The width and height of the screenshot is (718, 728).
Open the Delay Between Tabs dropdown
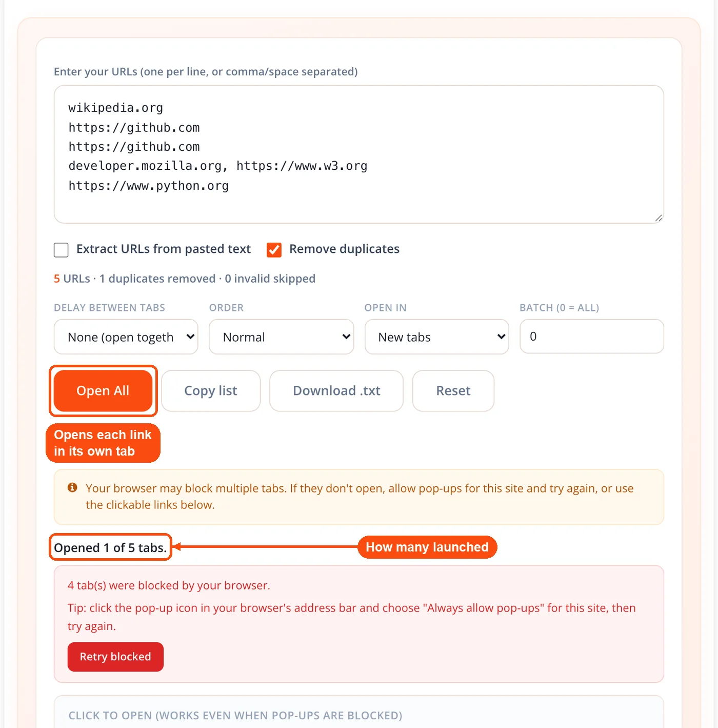[126, 337]
